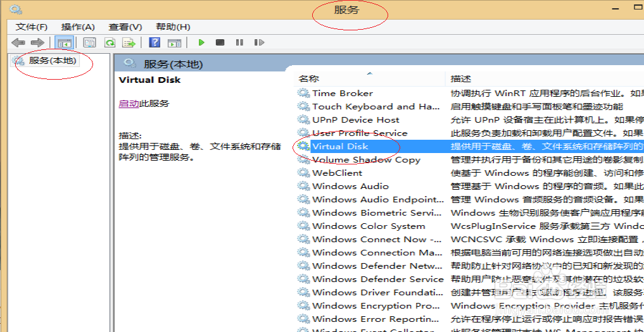Select Volume Shadow Copy service

tap(367, 159)
